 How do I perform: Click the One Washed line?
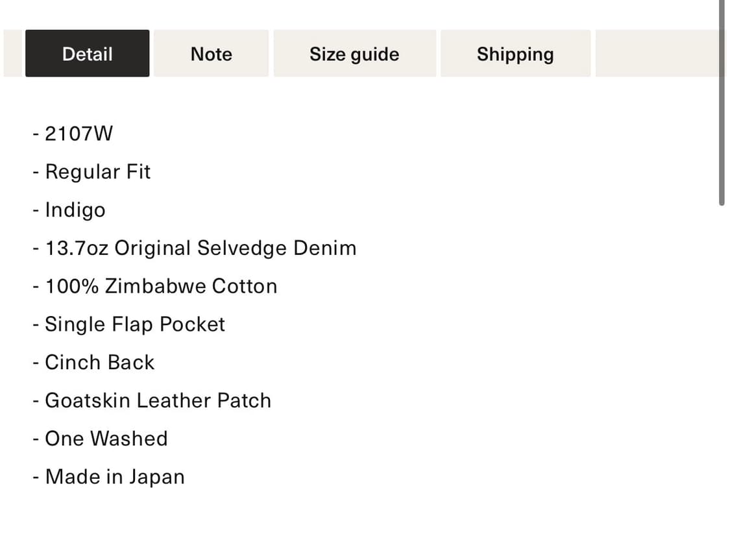tap(106, 439)
